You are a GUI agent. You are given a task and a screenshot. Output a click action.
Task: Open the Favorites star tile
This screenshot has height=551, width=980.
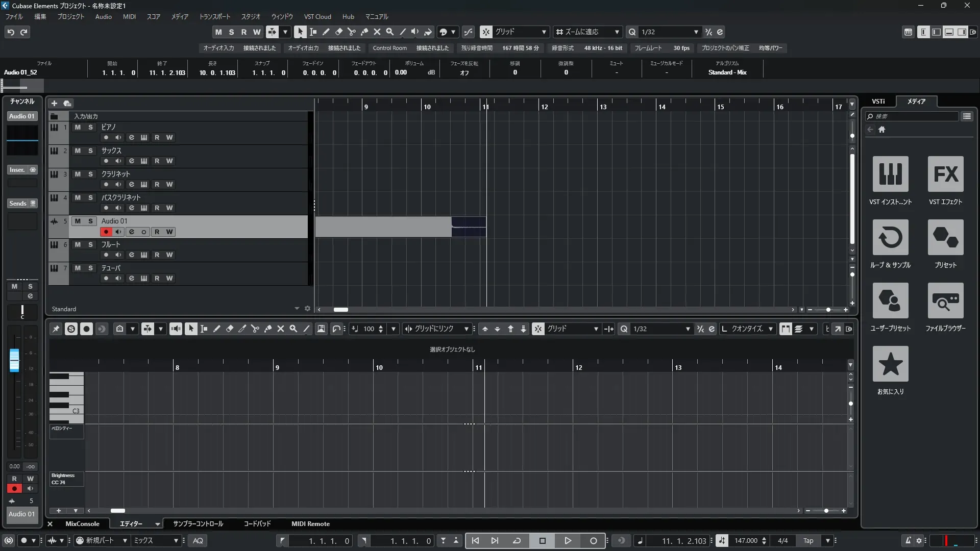[x=890, y=364]
